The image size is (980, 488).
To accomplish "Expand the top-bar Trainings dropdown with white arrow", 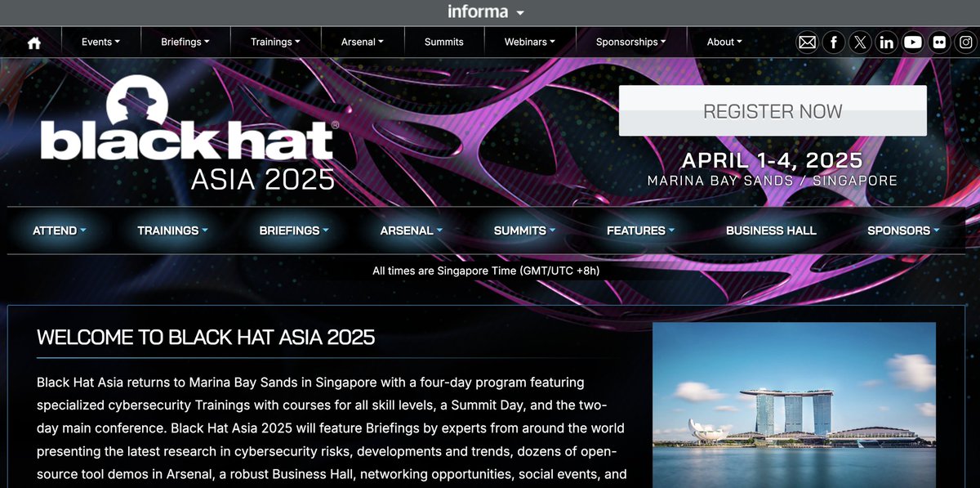I will pyautogui.click(x=275, y=42).
